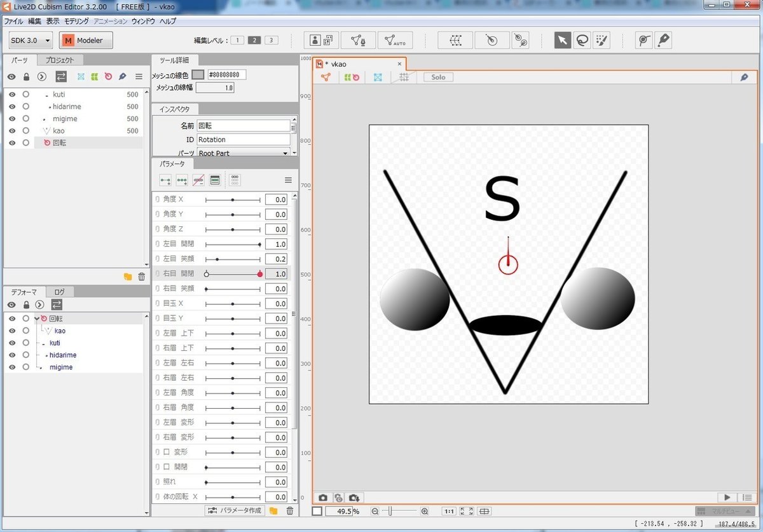Open the parameter palette hamburger menu

tap(287, 181)
